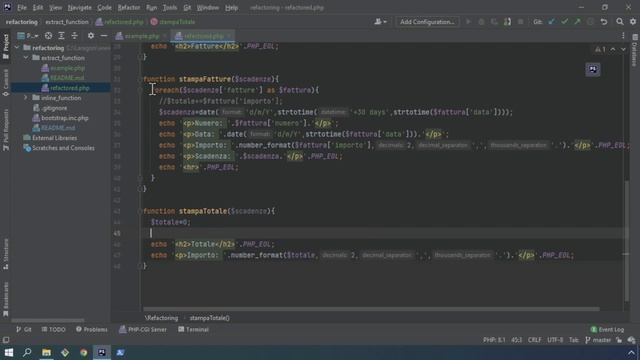
Task: Open Structure side tool window
Action: 6,254
